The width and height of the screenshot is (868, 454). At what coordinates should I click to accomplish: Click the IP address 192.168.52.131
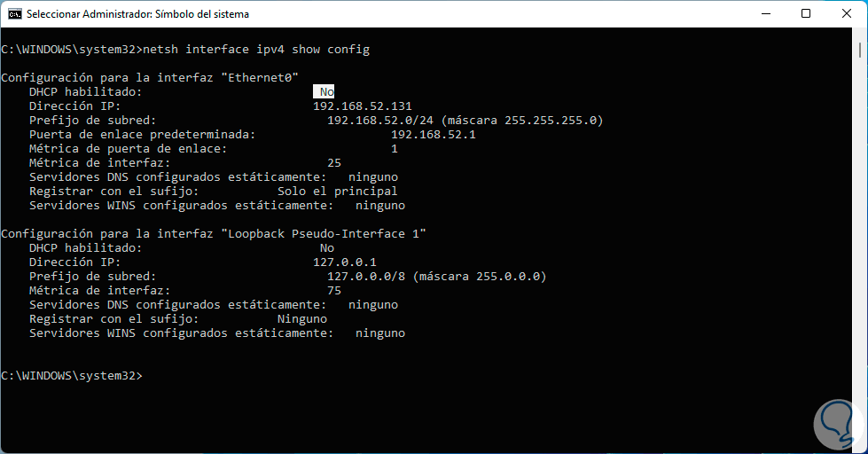point(362,106)
